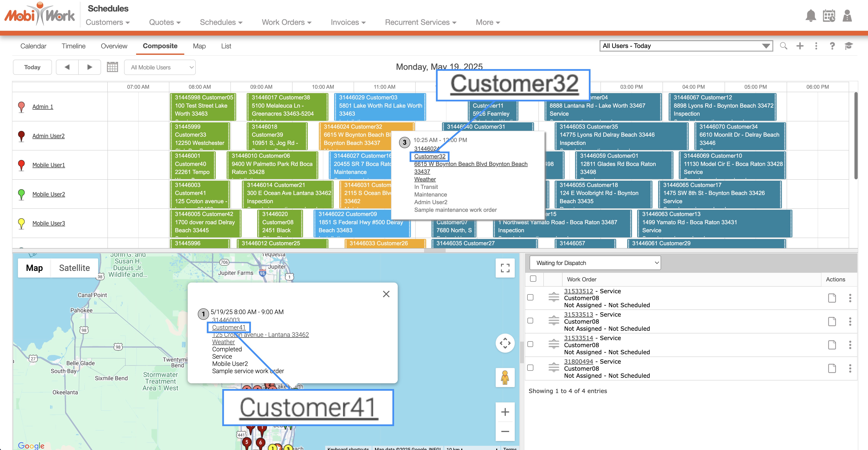Open the Mobile User2 link
The image size is (868, 450).
(x=48, y=194)
